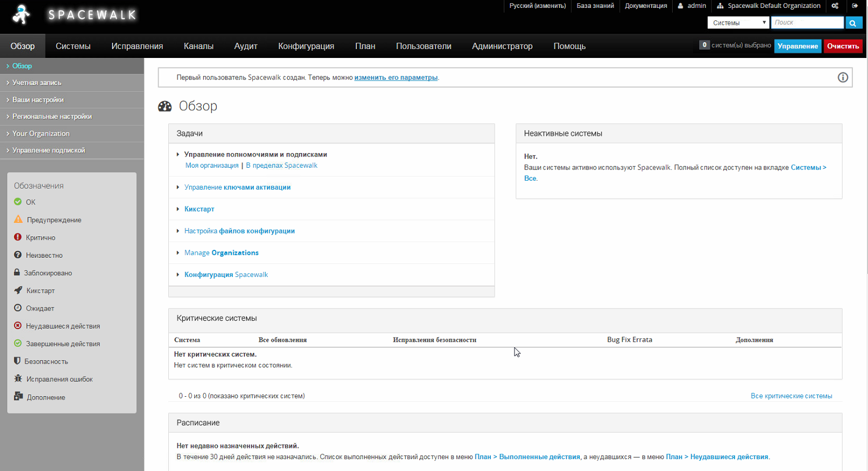The width and height of the screenshot is (868, 471).
Task: Sign out using the logout arrow icon
Action: tap(854, 6)
